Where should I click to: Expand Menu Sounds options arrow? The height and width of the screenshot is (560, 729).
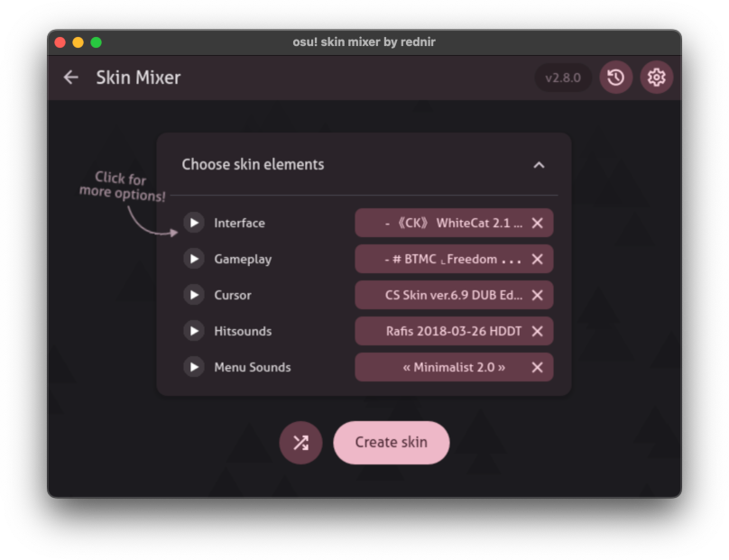(x=194, y=367)
